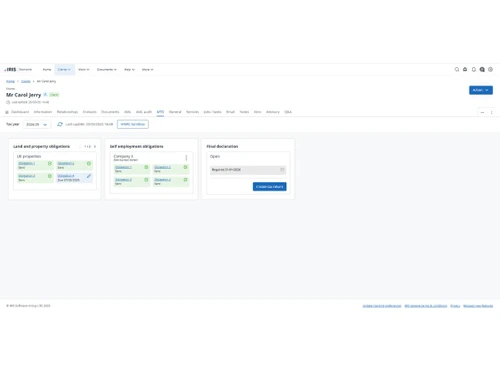
Task: Open the notifications bell icon
Action: coord(474,69)
